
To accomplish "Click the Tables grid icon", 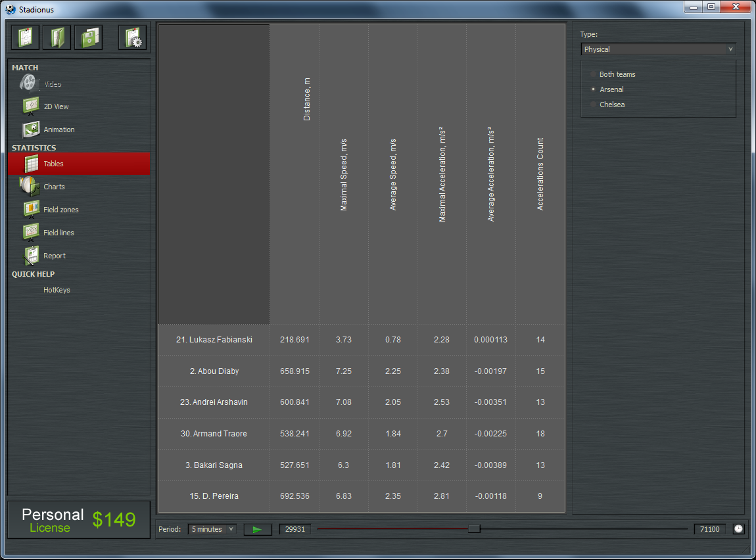I will point(32,164).
